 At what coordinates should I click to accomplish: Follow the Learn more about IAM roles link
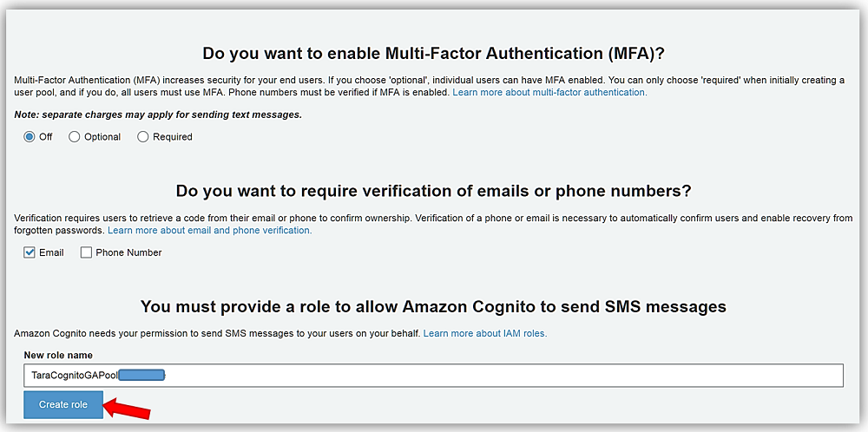click(x=485, y=333)
